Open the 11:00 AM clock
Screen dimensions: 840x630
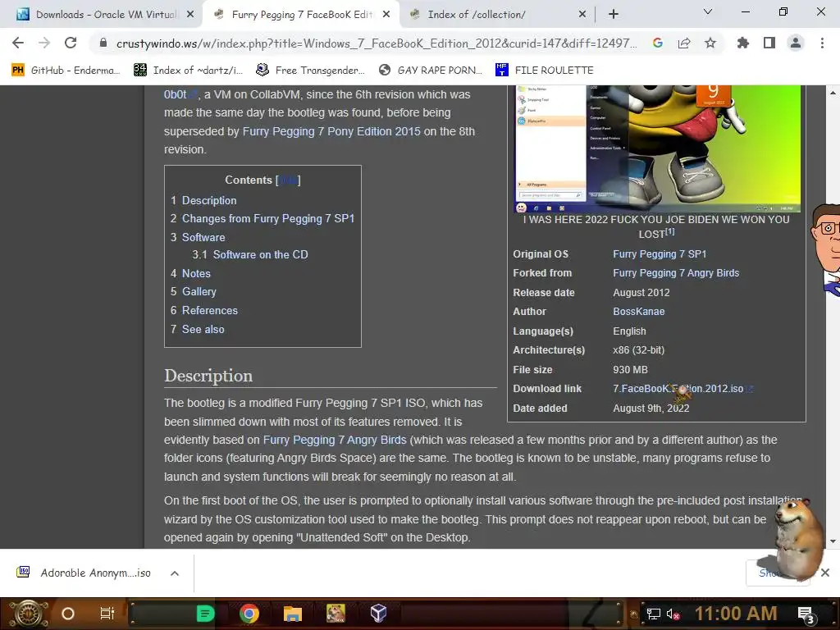coord(736,614)
